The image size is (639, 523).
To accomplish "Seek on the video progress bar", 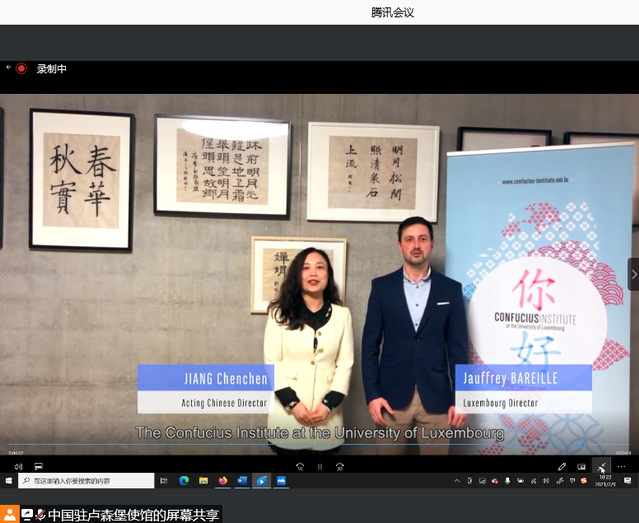I will point(320,444).
